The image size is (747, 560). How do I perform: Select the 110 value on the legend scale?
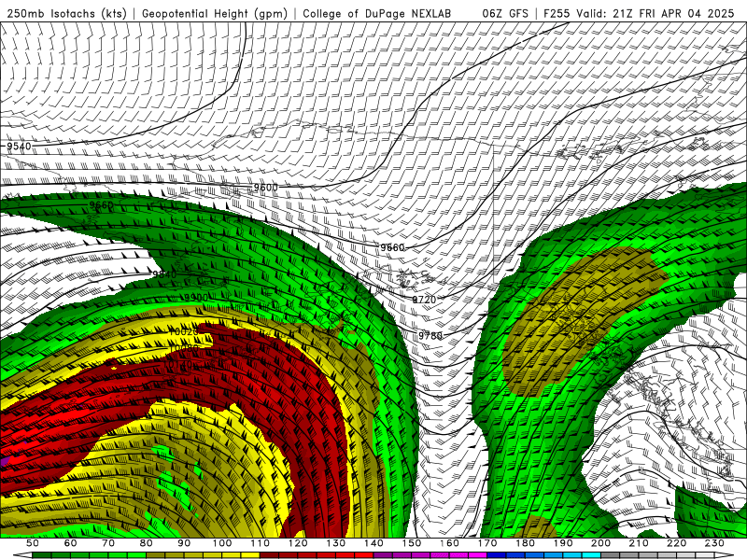point(261,543)
